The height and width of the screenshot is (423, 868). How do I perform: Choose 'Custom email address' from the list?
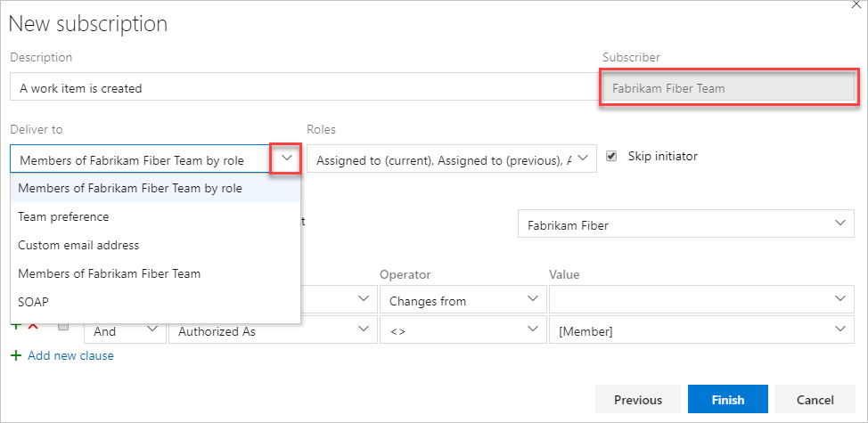click(78, 245)
